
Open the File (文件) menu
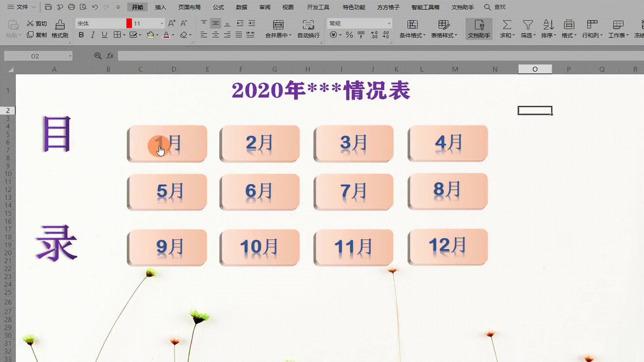coord(22,7)
